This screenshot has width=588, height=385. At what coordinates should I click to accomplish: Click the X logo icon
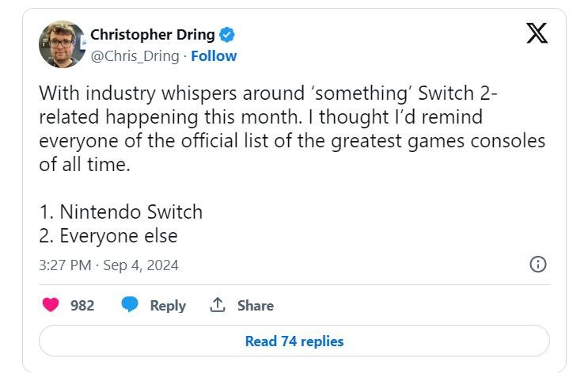pyautogui.click(x=537, y=33)
